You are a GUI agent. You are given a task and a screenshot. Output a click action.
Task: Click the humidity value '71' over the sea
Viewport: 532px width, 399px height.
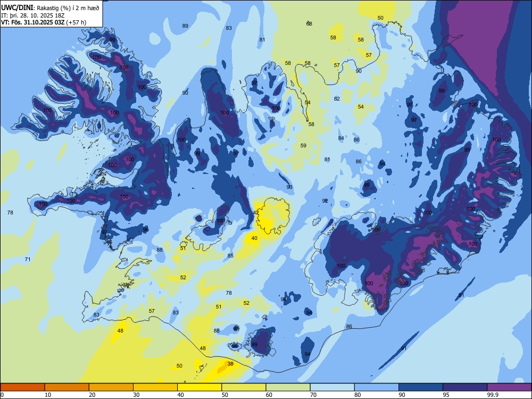point(28,259)
